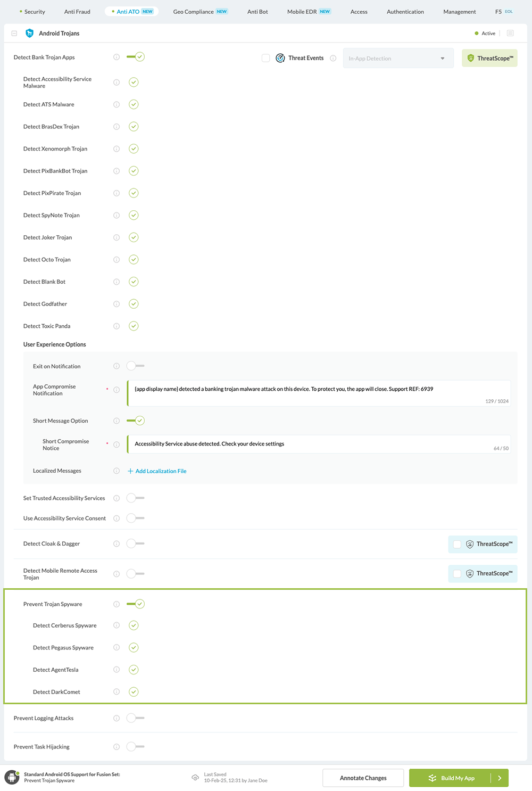Image resolution: width=532 pixels, height=791 pixels.
Task: Click the Annotate Changes button
Action: [x=363, y=778]
